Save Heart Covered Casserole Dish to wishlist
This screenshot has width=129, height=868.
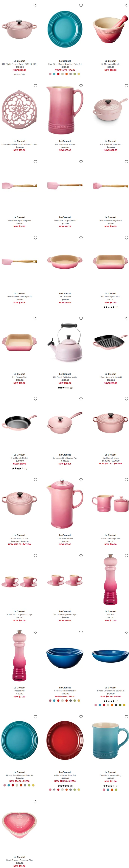coord(35,801)
